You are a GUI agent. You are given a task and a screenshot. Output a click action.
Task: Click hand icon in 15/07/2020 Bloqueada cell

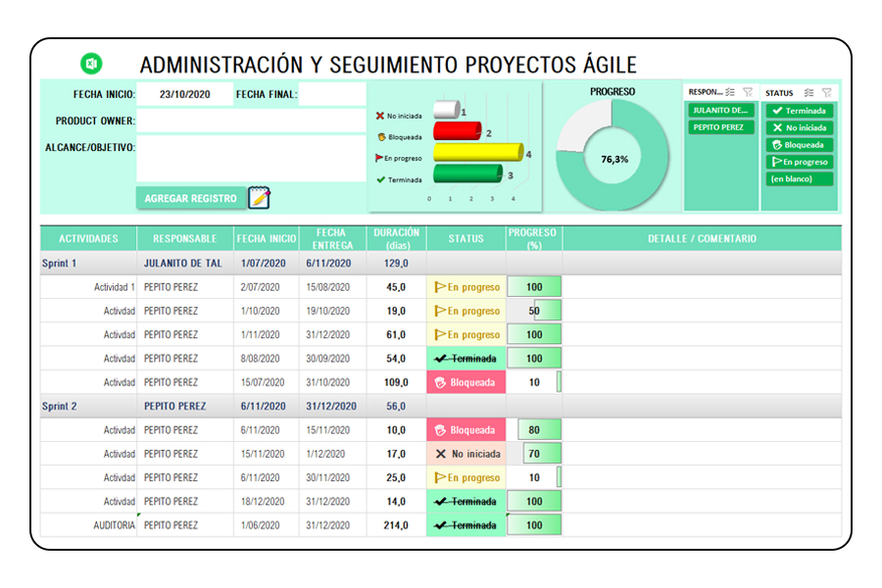pyautogui.click(x=440, y=382)
